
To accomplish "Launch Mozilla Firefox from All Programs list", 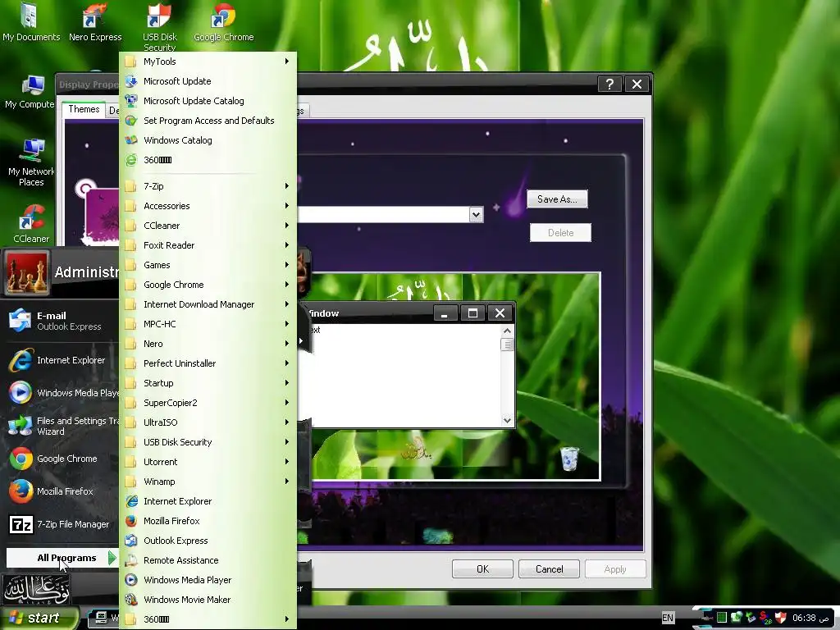I will coord(208,521).
